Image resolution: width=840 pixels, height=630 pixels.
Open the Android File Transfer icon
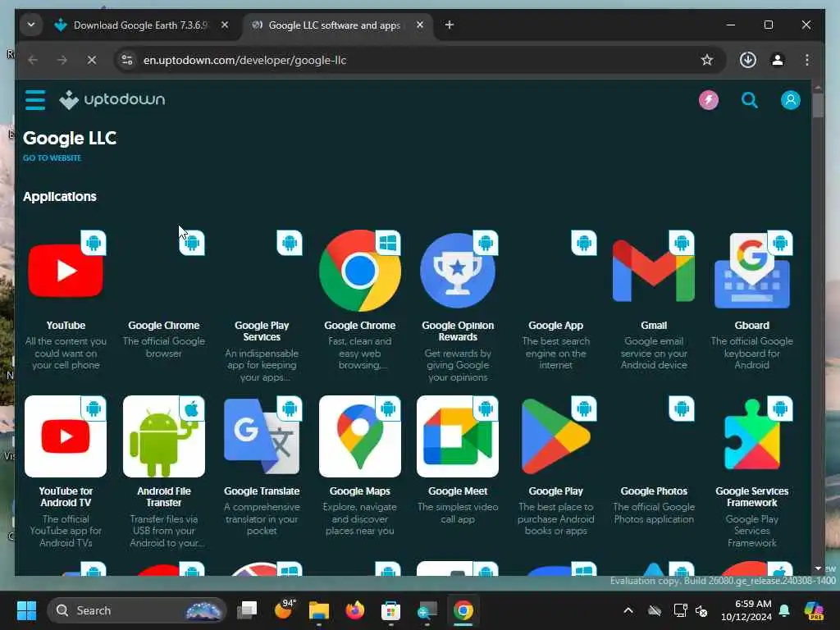click(163, 436)
